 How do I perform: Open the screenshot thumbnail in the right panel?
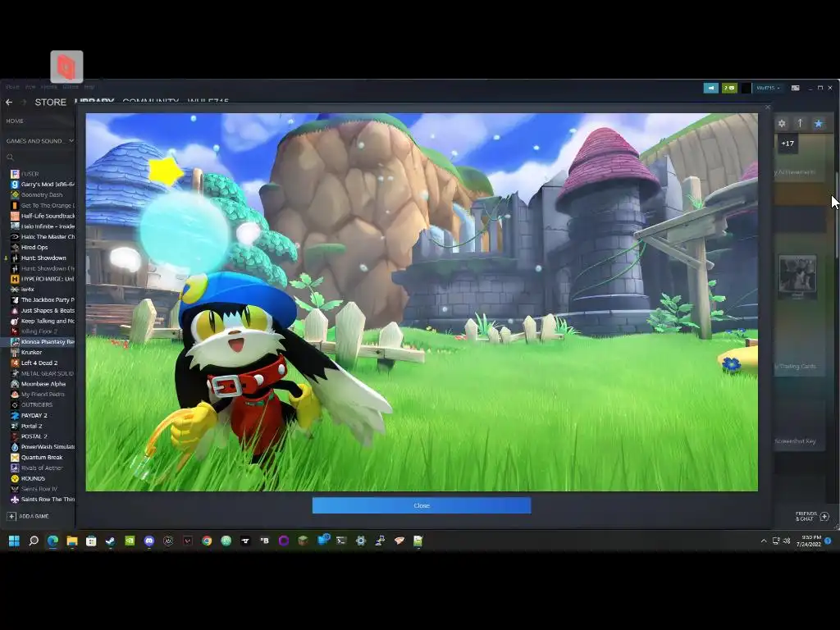pyautogui.click(x=797, y=276)
